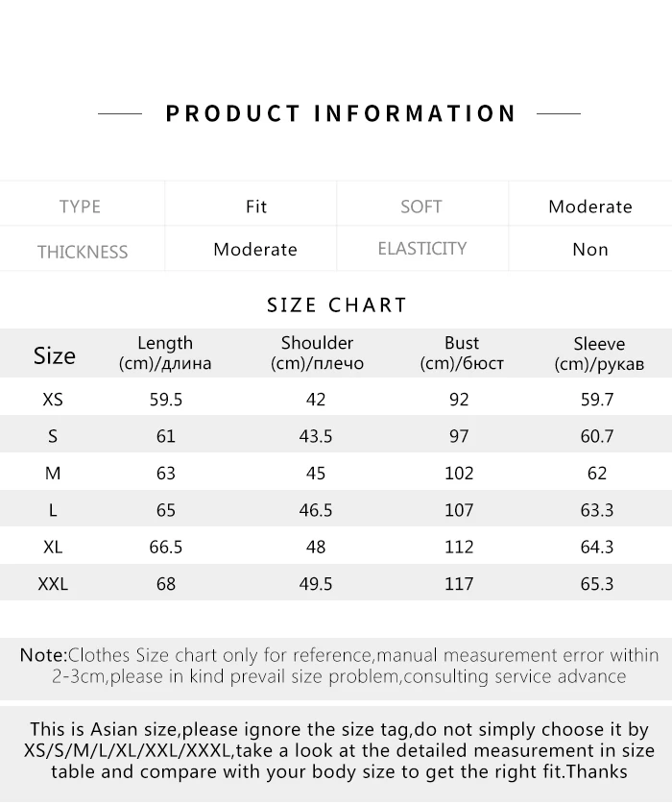Select the XS size row label
The image size is (672, 805).
tap(53, 399)
